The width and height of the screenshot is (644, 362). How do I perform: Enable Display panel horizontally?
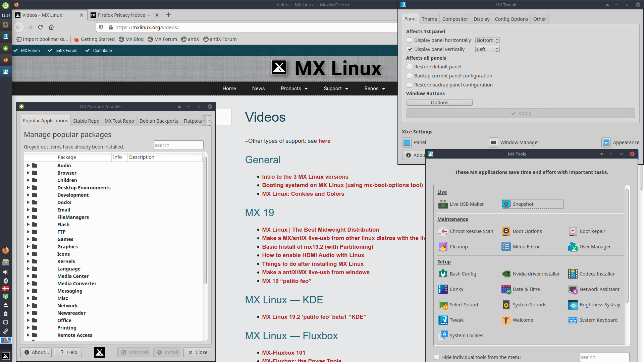tap(410, 40)
